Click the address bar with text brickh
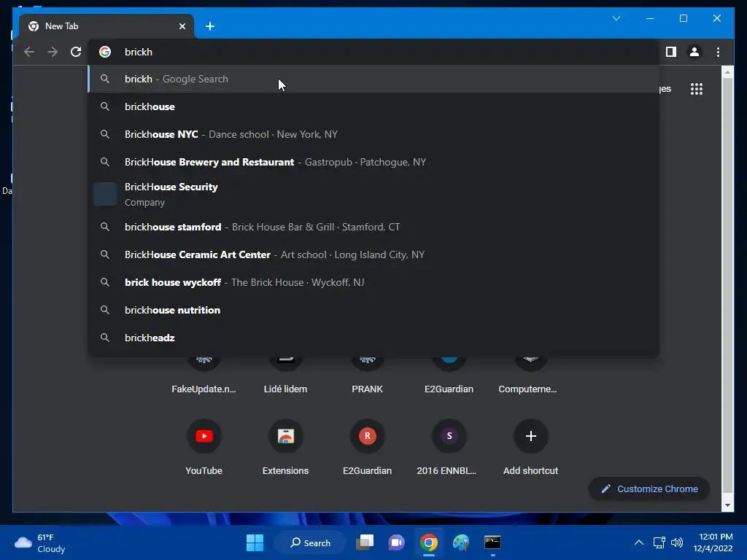The height and width of the screenshot is (560, 747). (373, 52)
